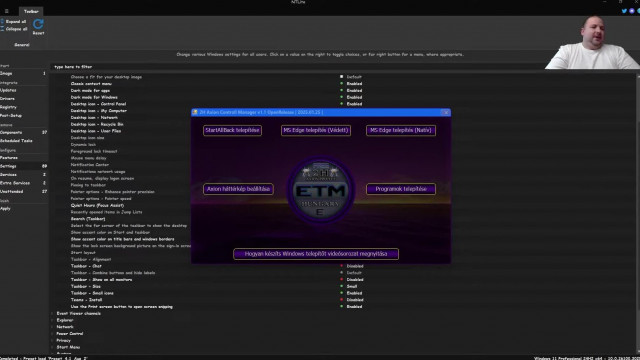Click StartAllBack telepítése button
This screenshot has width=640, height=360.
coord(232,130)
